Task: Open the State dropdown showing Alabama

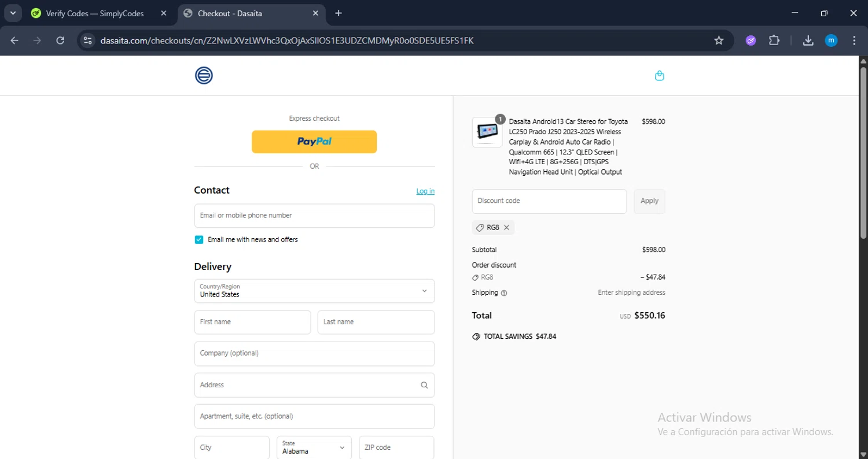Action: pos(314,447)
